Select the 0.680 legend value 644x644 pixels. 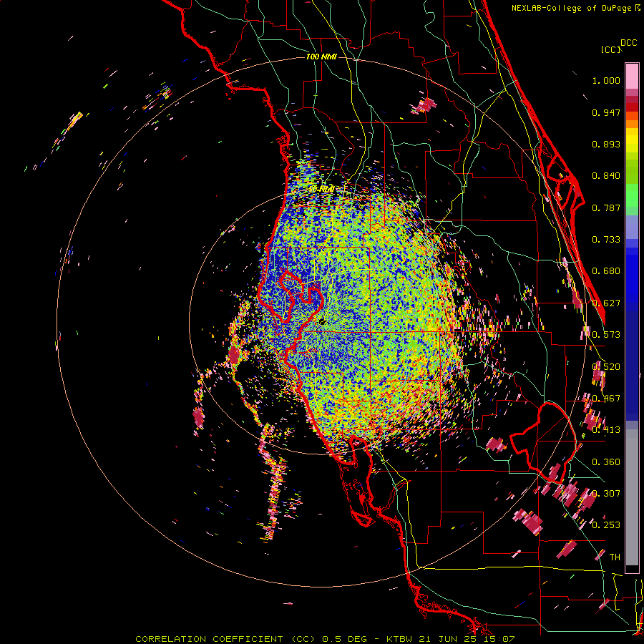606,271
